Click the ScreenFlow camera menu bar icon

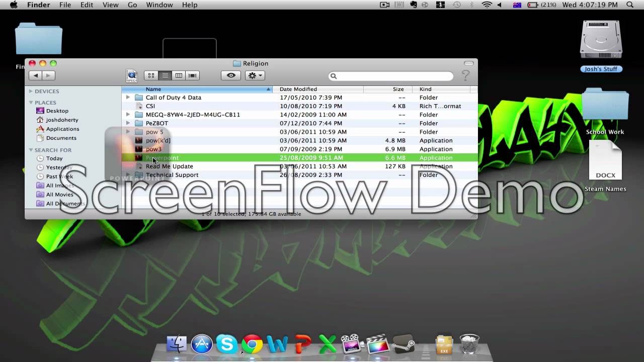click(x=385, y=5)
